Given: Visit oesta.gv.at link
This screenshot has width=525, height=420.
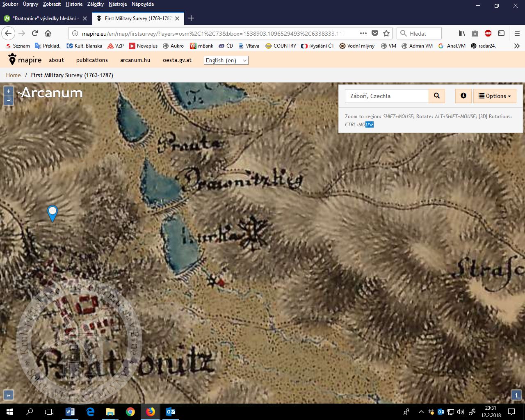Looking at the screenshot, I should pyautogui.click(x=177, y=60).
